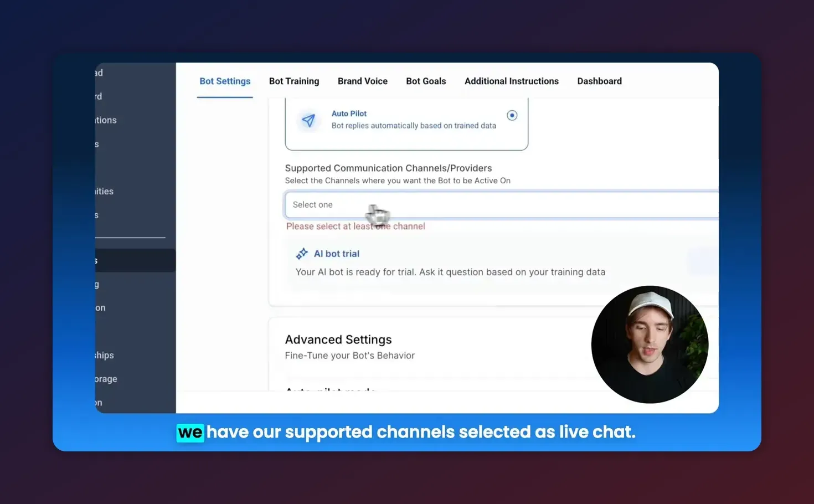The width and height of the screenshot is (814, 504).
Task: Open the Brand Voice tab
Action: [x=363, y=81]
